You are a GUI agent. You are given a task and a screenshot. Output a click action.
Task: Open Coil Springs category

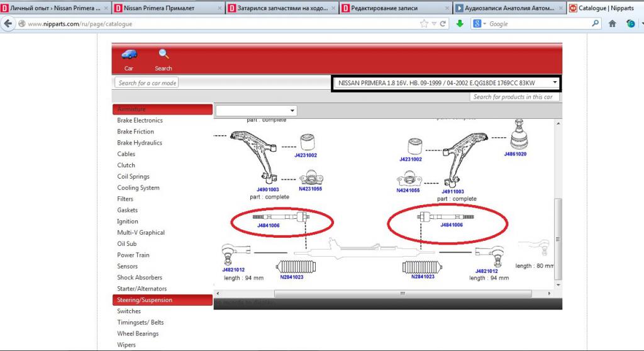click(x=133, y=176)
